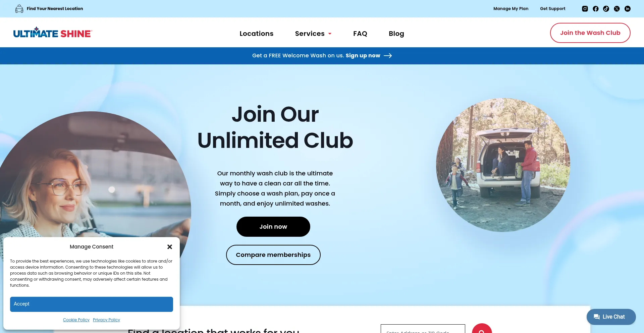Click the Join the Wash Club button

[590, 33]
